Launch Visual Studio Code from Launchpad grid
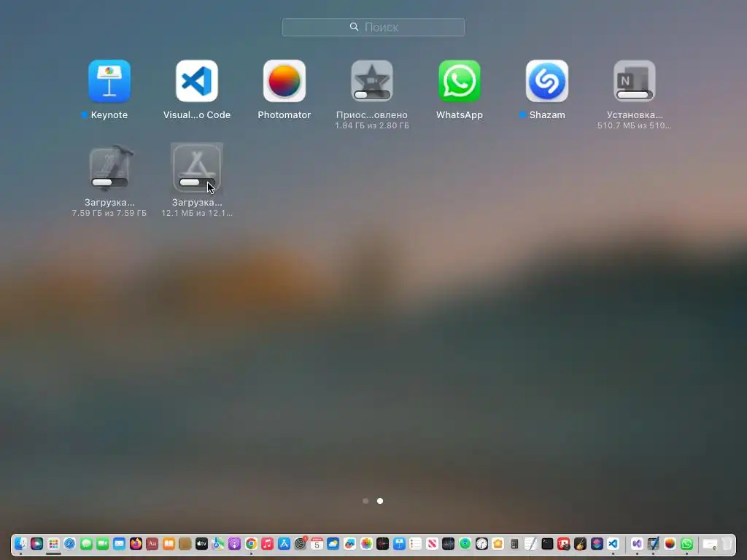 197,81
